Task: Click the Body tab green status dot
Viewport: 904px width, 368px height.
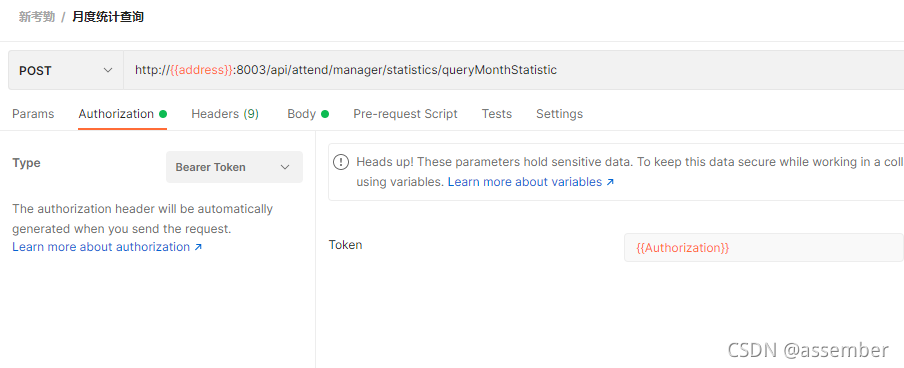Action: point(325,114)
